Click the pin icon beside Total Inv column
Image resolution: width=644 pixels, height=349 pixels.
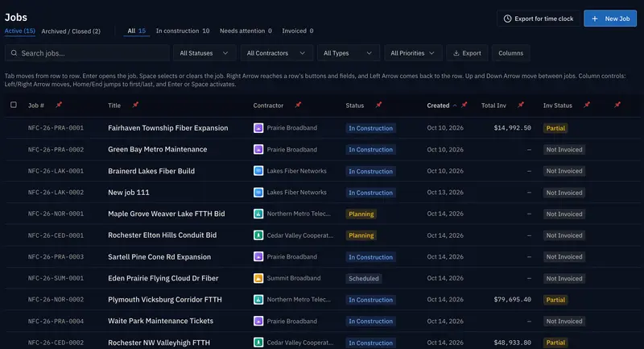tap(521, 105)
